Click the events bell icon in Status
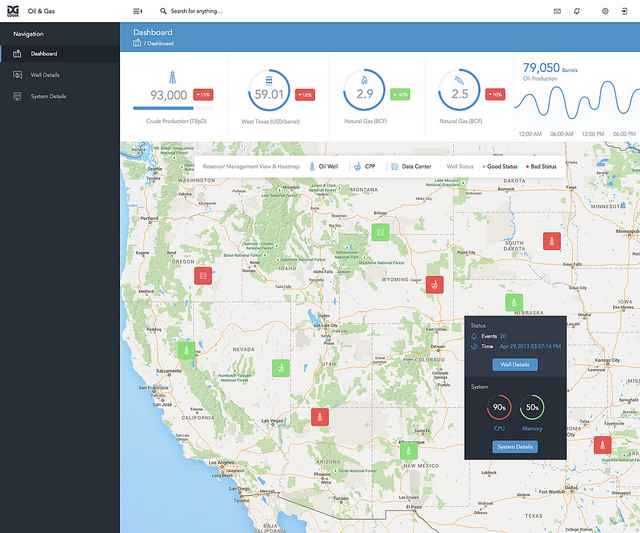 [x=474, y=336]
